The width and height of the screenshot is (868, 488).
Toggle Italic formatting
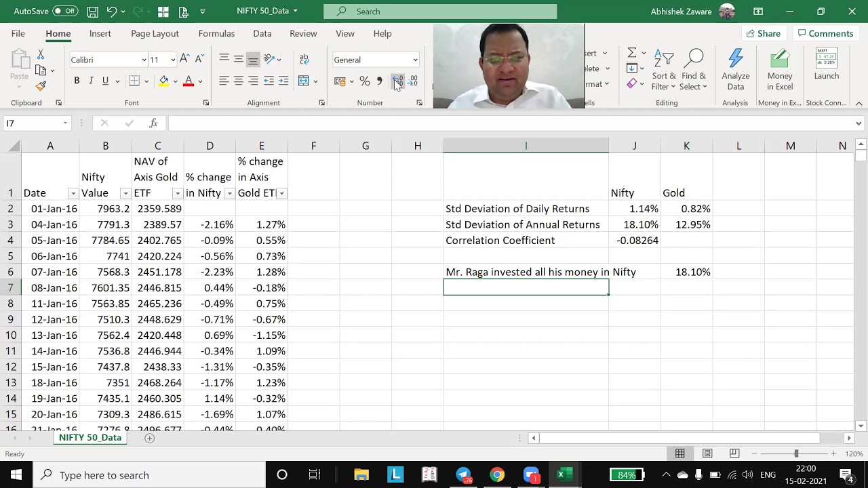click(x=91, y=81)
